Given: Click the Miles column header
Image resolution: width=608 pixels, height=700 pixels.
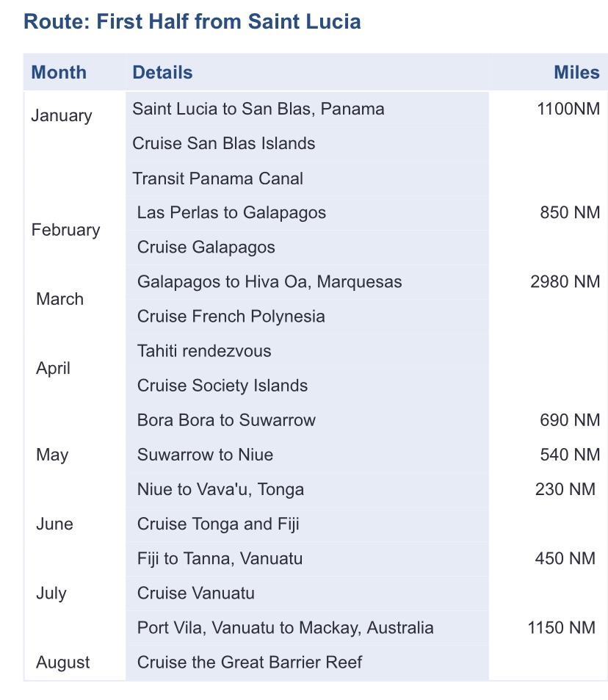Looking at the screenshot, I should 576,73.
